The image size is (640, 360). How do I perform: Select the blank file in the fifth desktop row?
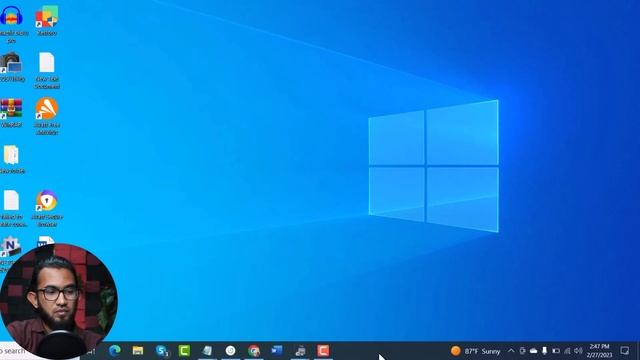point(11,208)
